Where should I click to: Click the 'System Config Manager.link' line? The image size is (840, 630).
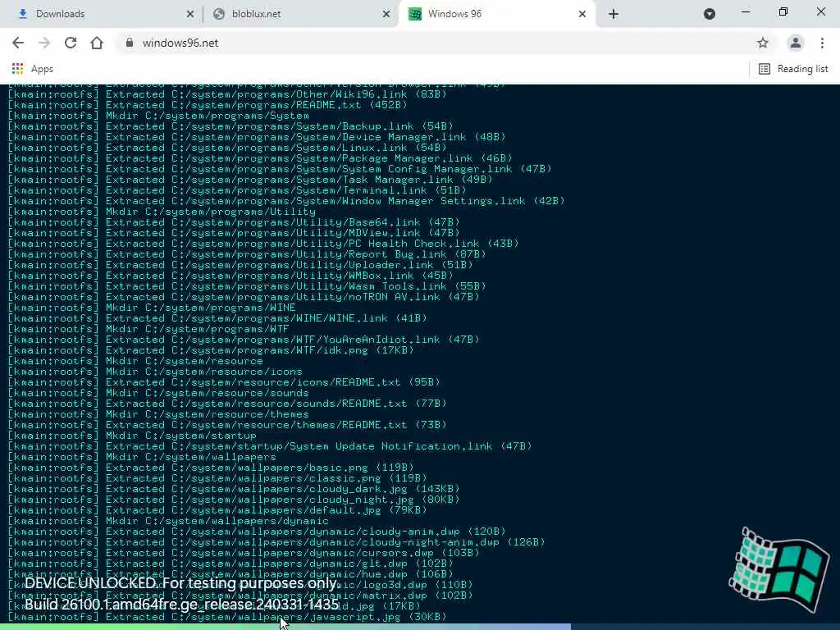pyautogui.click(x=280, y=169)
